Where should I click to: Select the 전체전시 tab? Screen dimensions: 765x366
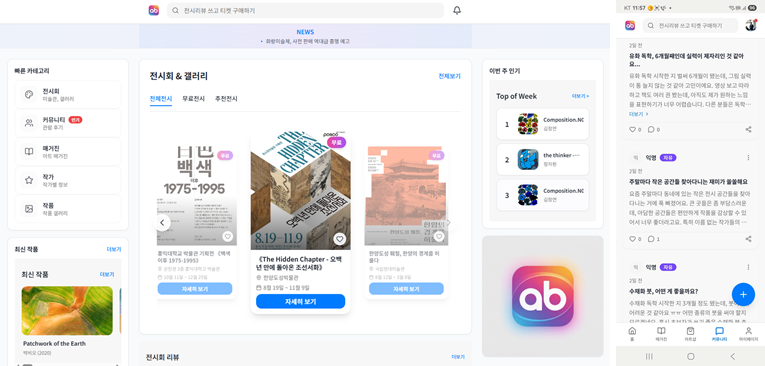click(161, 99)
